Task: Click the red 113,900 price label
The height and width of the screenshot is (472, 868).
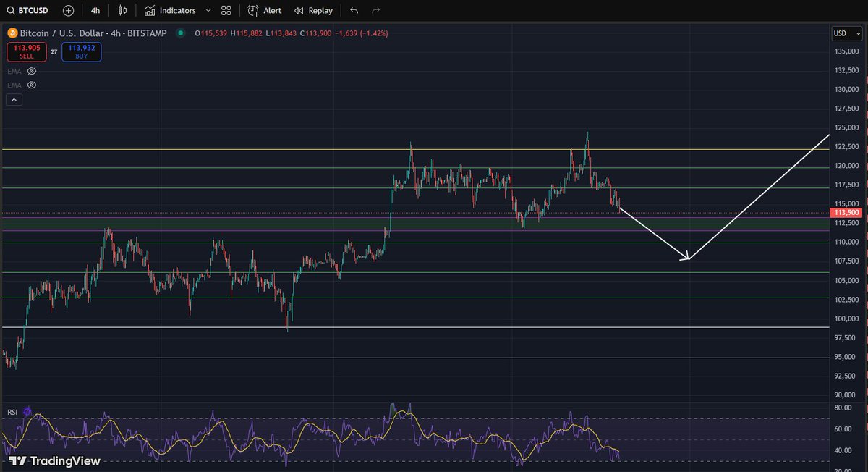Action: coord(848,212)
